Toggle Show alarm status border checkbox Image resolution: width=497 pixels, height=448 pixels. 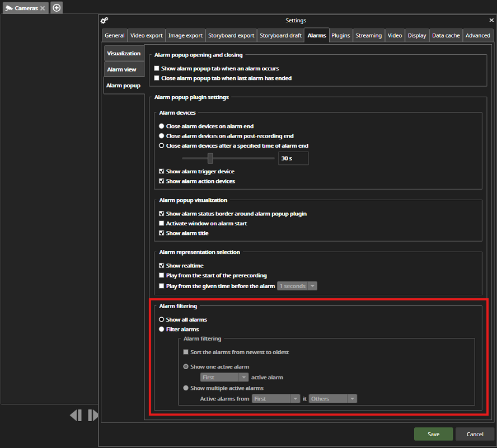pyautogui.click(x=162, y=214)
